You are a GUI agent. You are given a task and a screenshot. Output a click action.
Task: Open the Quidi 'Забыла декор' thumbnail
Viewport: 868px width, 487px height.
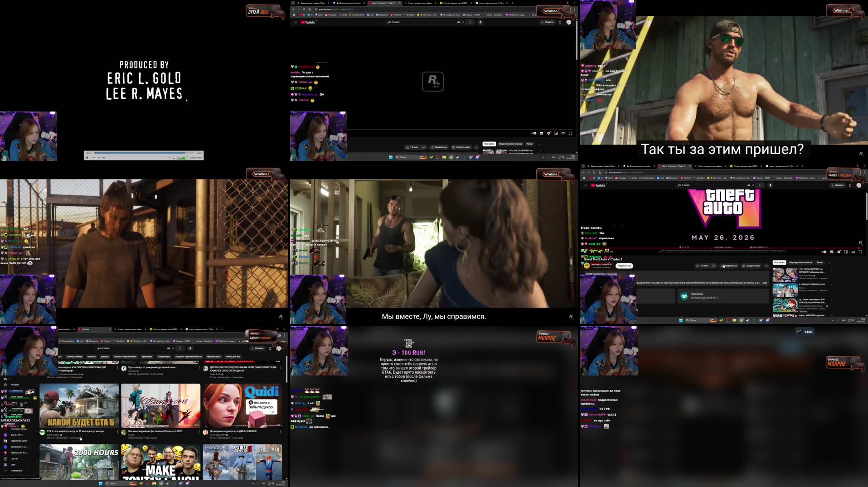coord(242,406)
